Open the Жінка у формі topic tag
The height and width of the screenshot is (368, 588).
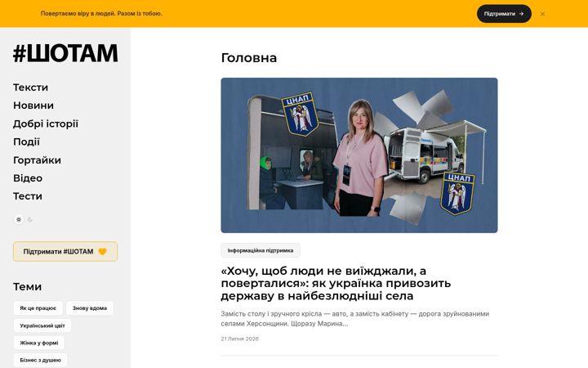coord(39,343)
